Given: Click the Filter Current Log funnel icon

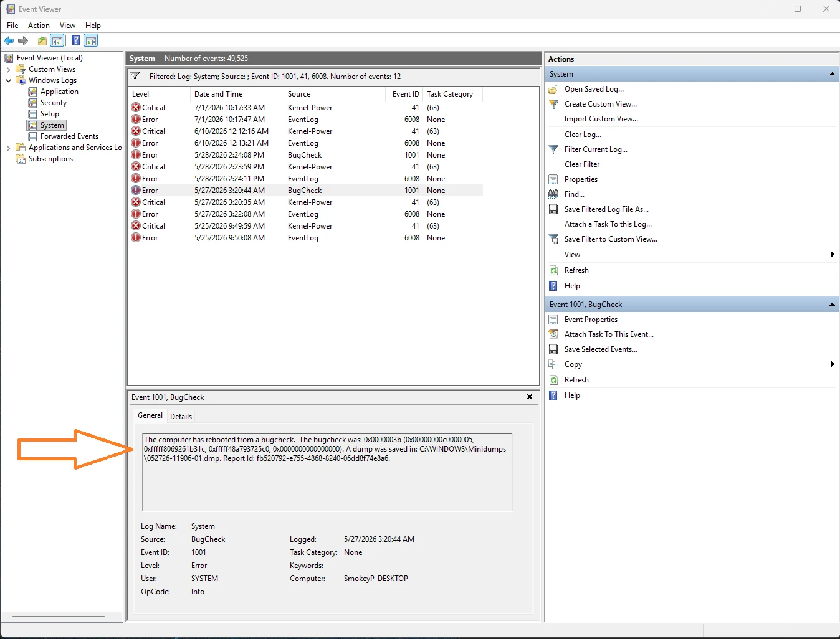Looking at the screenshot, I should coord(553,149).
